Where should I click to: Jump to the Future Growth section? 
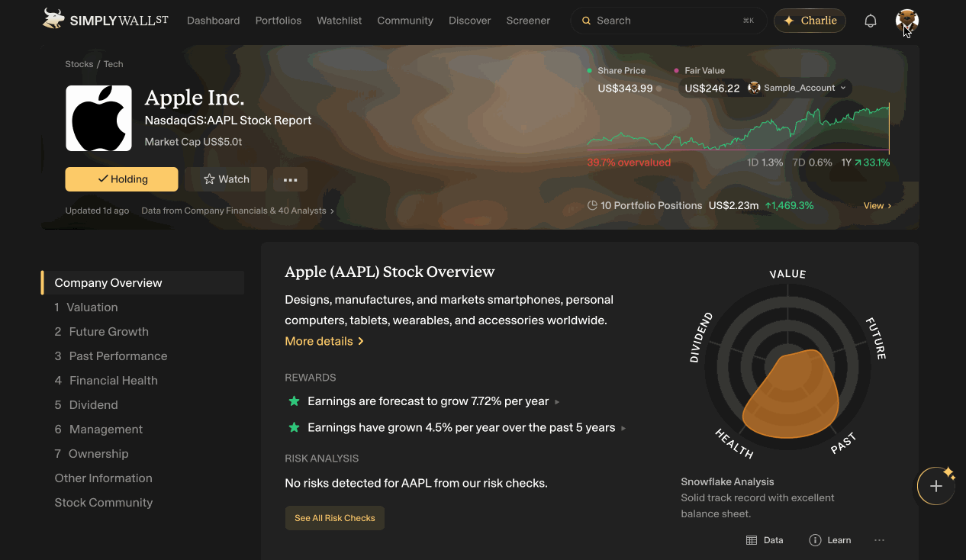click(x=101, y=332)
